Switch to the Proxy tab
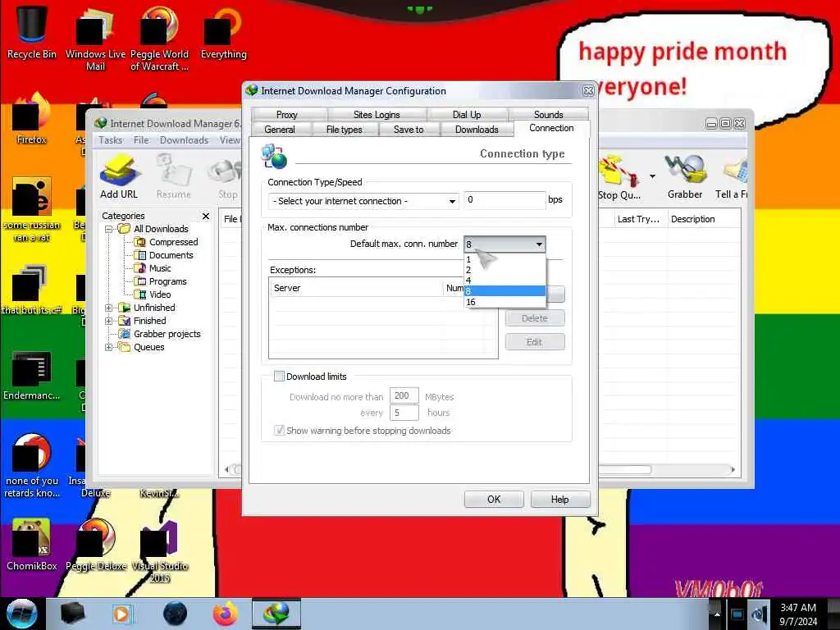840x630 pixels. click(288, 114)
